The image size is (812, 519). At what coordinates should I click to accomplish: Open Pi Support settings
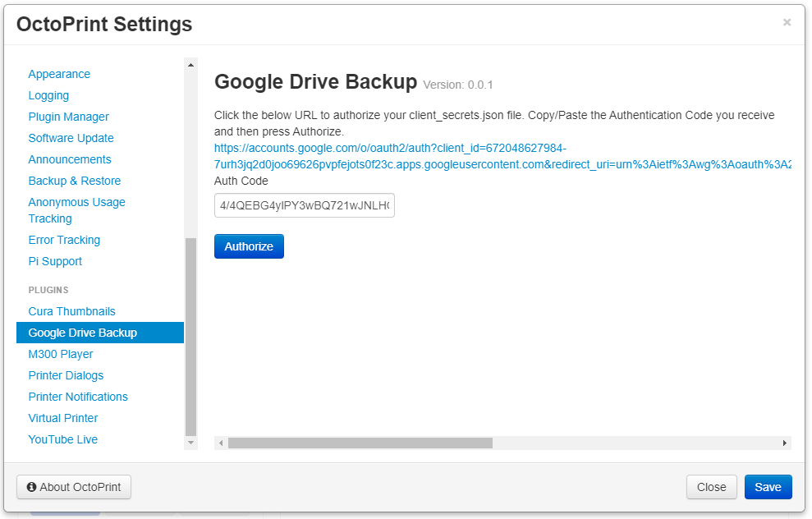point(55,261)
